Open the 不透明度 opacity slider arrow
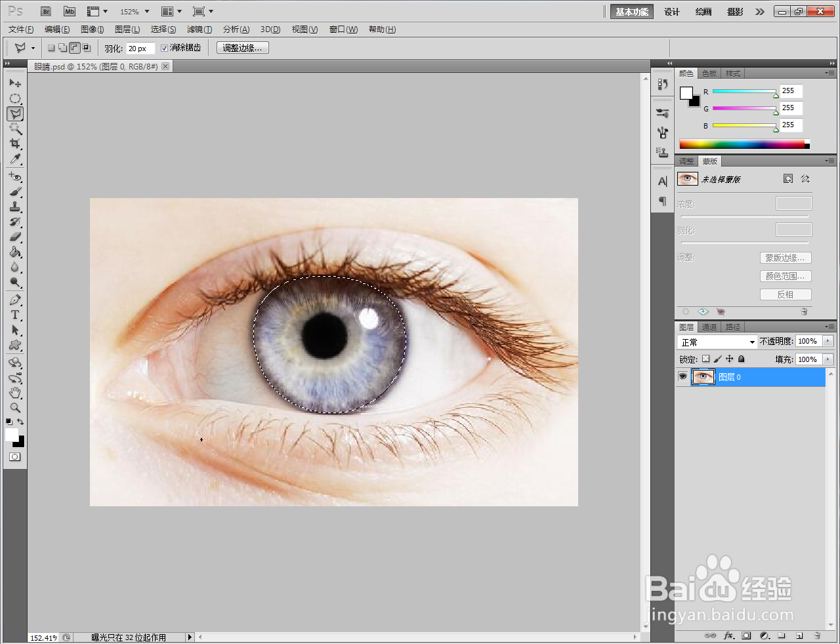 828,341
